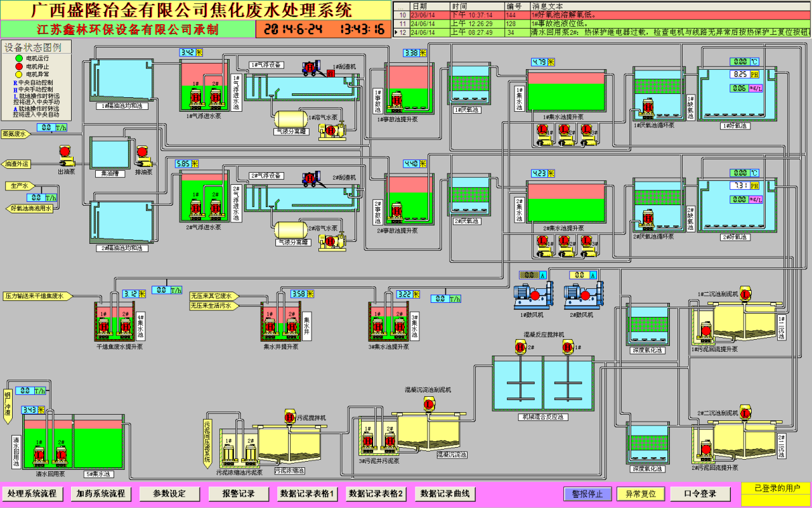Click the 1#污泥回流提升泵 pump icon
This screenshot has width=812, height=508.
(706, 332)
